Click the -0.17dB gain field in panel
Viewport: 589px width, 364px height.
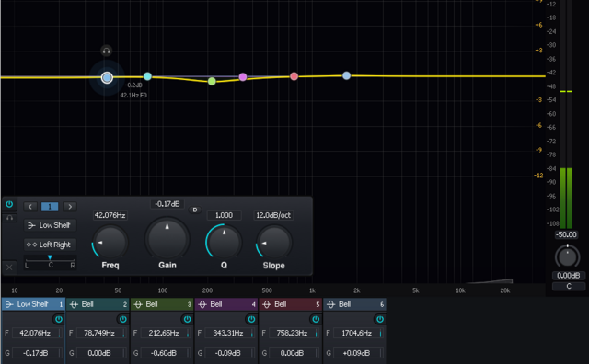pos(167,204)
